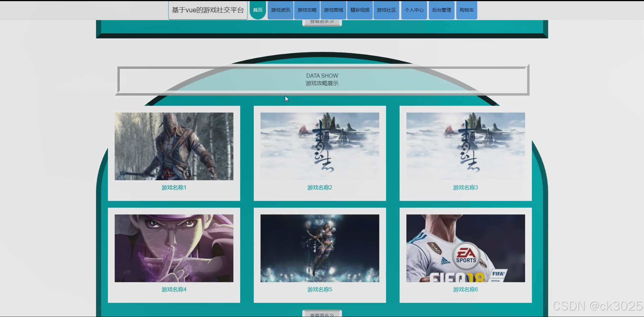Click the bottom 查看更多 button

[322, 314]
